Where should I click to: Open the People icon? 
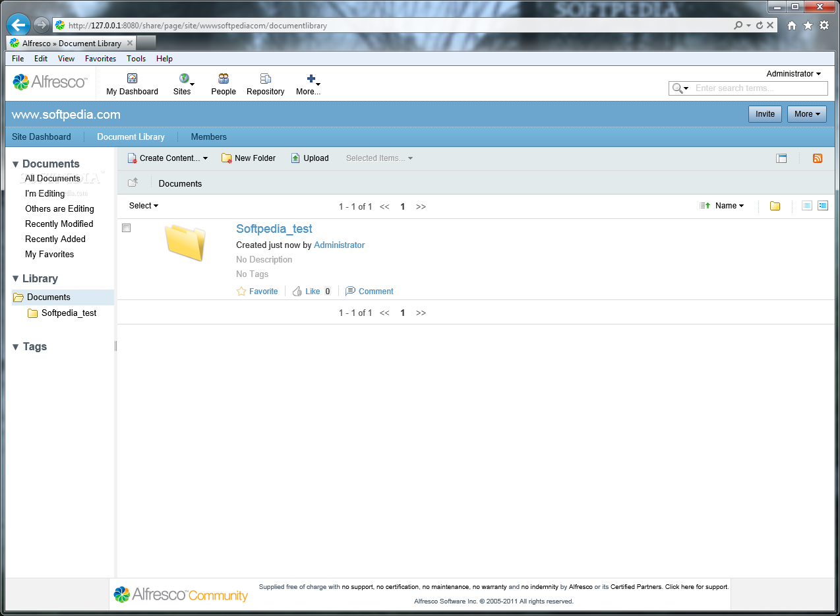click(x=224, y=78)
